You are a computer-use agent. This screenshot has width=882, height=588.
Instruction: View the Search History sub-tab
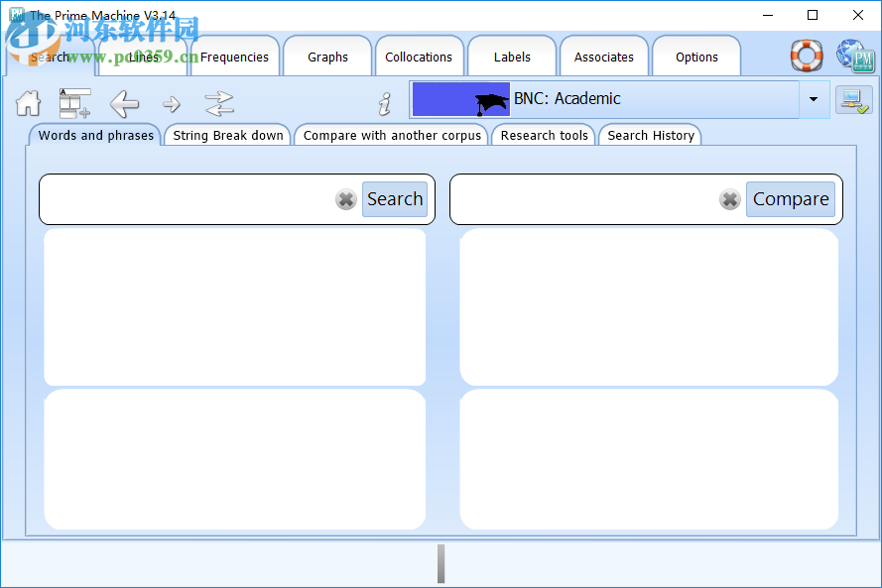(651, 135)
